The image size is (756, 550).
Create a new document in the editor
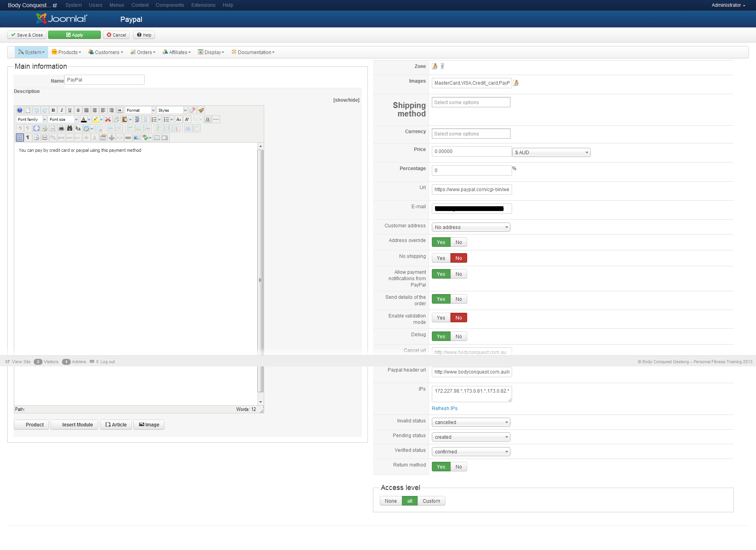pyautogui.click(x=28, y=110)
